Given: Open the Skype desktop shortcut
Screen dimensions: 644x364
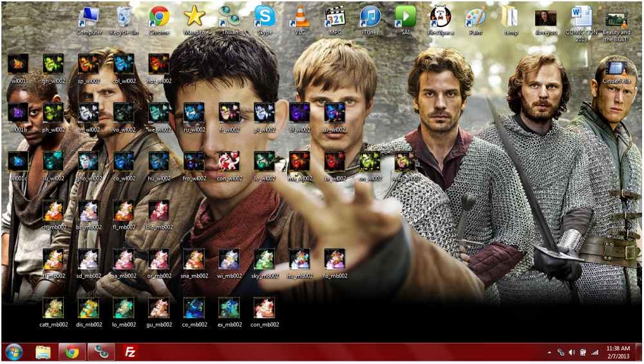Looking at the screenshot, I should (265, 21).
